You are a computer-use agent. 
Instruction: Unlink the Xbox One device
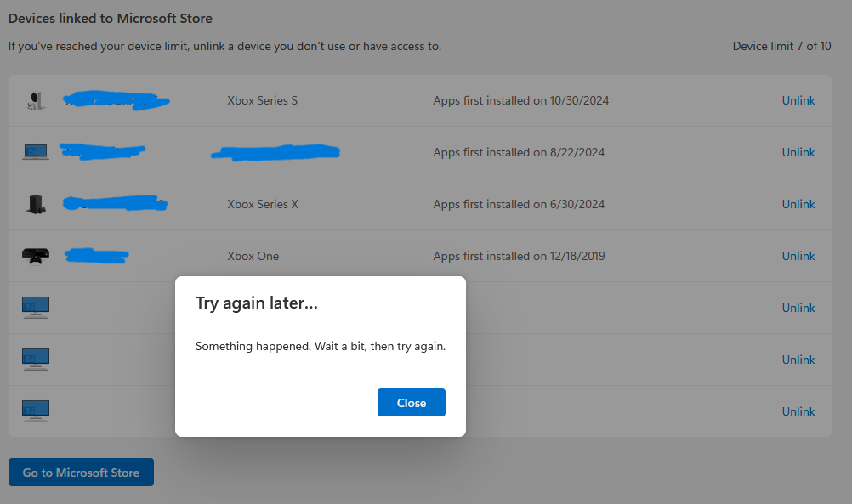(x=798, y=255)
